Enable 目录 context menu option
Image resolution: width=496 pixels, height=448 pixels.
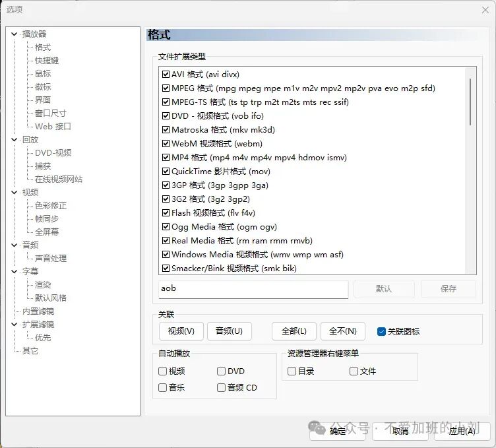click(292, 371)
